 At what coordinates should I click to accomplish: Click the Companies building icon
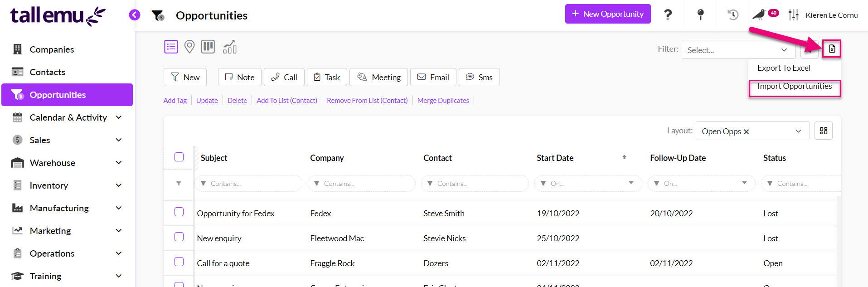coord(18,49)
